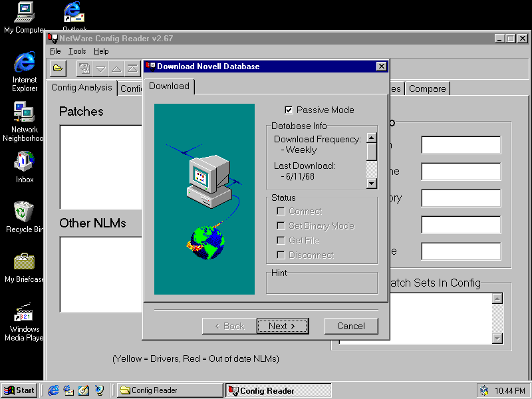Click the '6/11/68' last download date
Viewport: 532px width, 399px height.
pyautogui.click(x=300, y=176)
